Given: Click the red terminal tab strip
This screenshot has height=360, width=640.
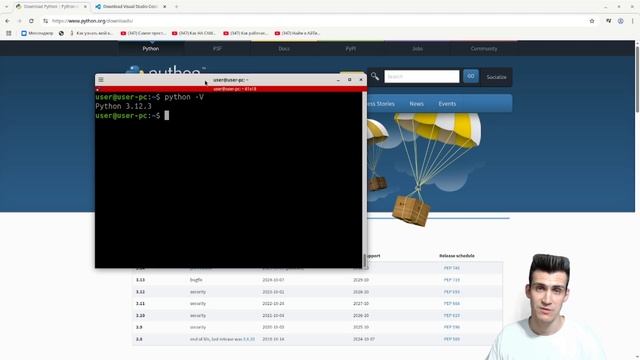Looking at the screenshot, I should coord(231,89).
